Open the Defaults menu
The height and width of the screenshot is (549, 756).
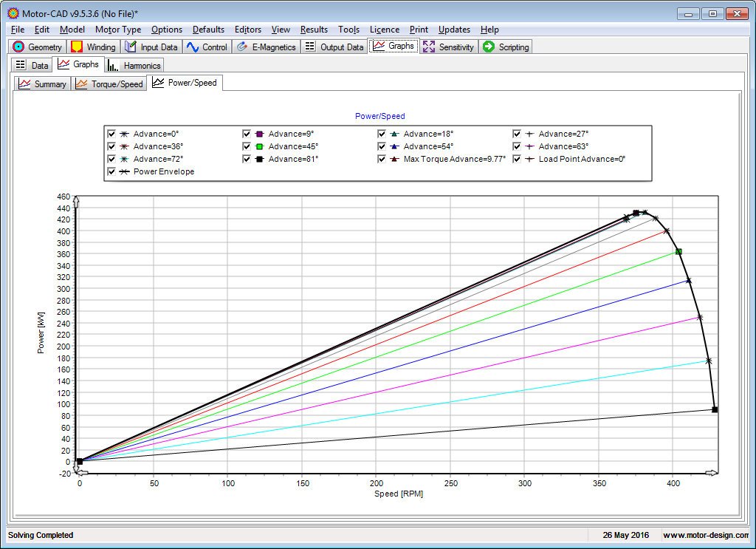[x=208, y=30]
